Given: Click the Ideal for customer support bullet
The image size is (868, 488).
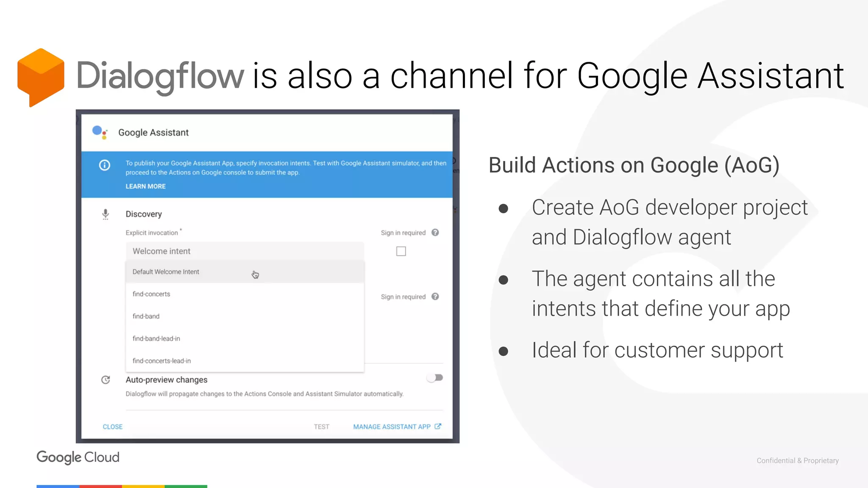Looking at the screenshot, I should click(x=657, y=350).
